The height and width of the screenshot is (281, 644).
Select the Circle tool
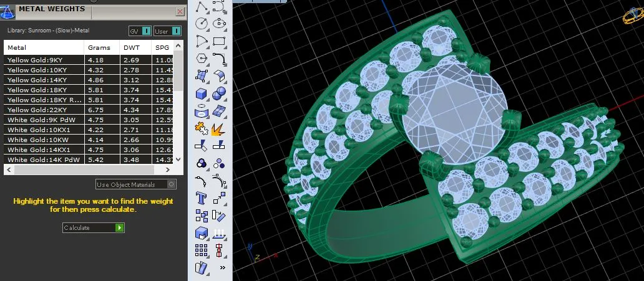click(x=202, y=24)
